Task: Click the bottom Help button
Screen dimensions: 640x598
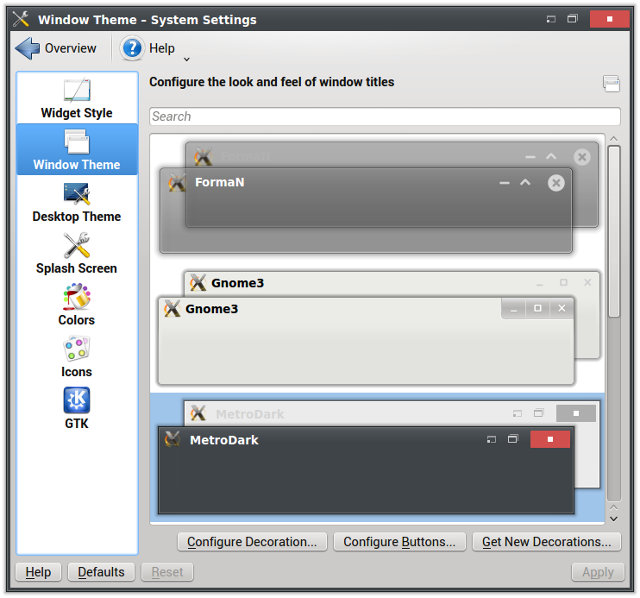Action: click(38, 572)
